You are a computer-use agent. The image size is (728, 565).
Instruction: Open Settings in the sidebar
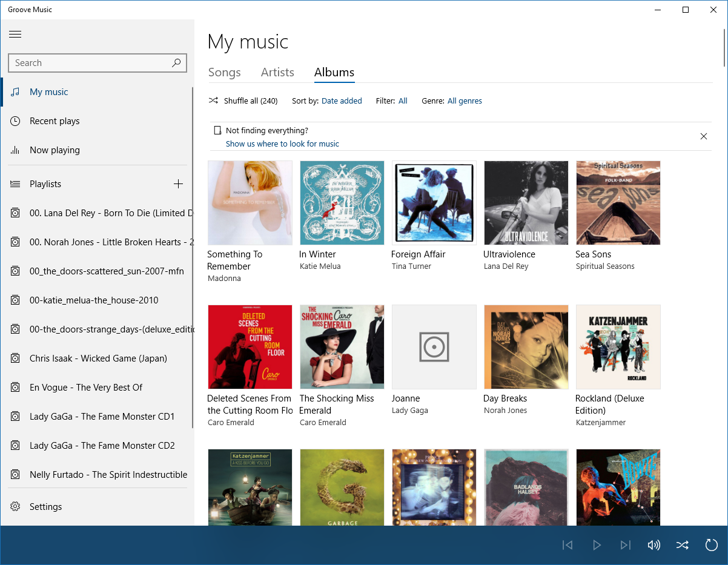point(45,507)
